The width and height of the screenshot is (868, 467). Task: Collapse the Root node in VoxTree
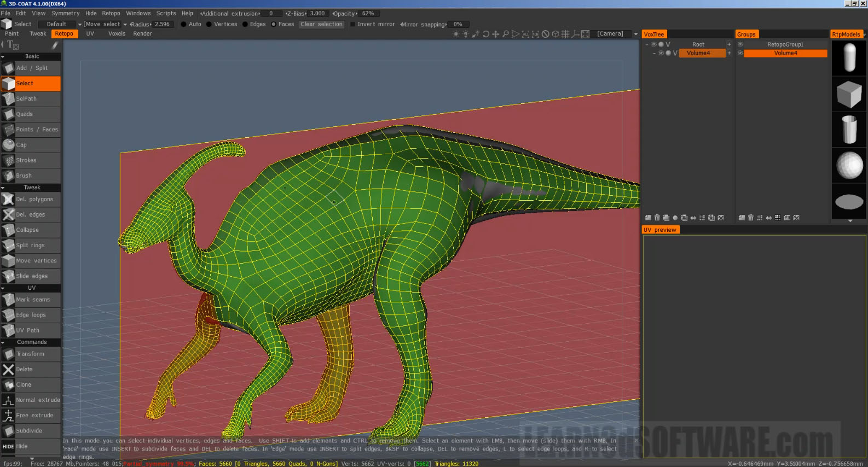click(647, 44)
